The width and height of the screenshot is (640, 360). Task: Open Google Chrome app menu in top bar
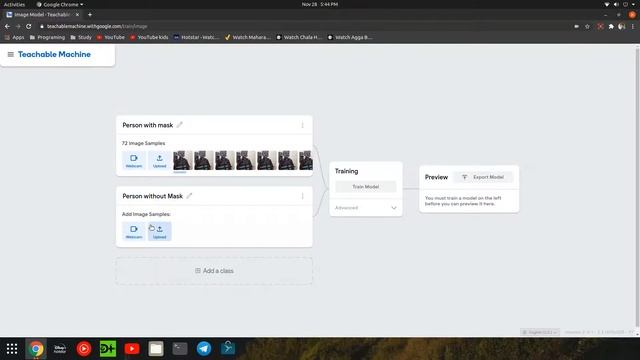point(60,4)
